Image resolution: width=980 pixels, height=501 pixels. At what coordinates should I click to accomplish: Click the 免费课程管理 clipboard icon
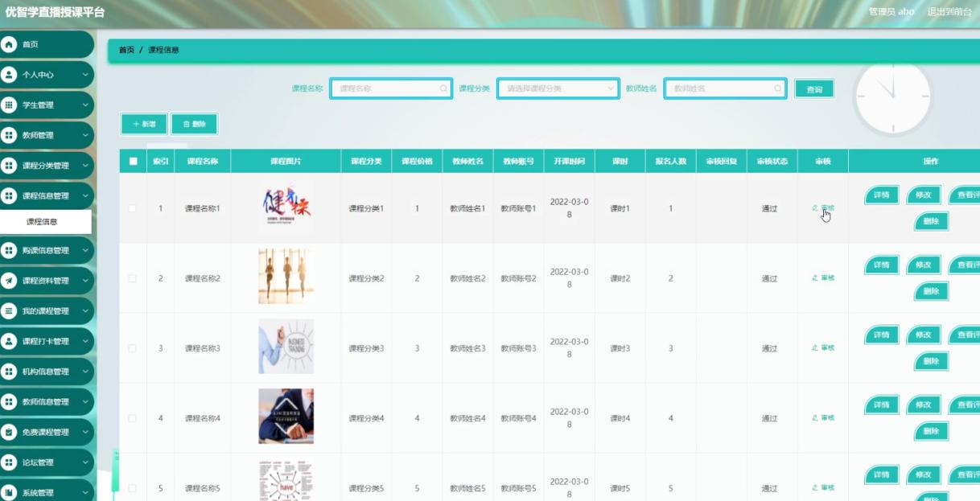coord(9,432)
